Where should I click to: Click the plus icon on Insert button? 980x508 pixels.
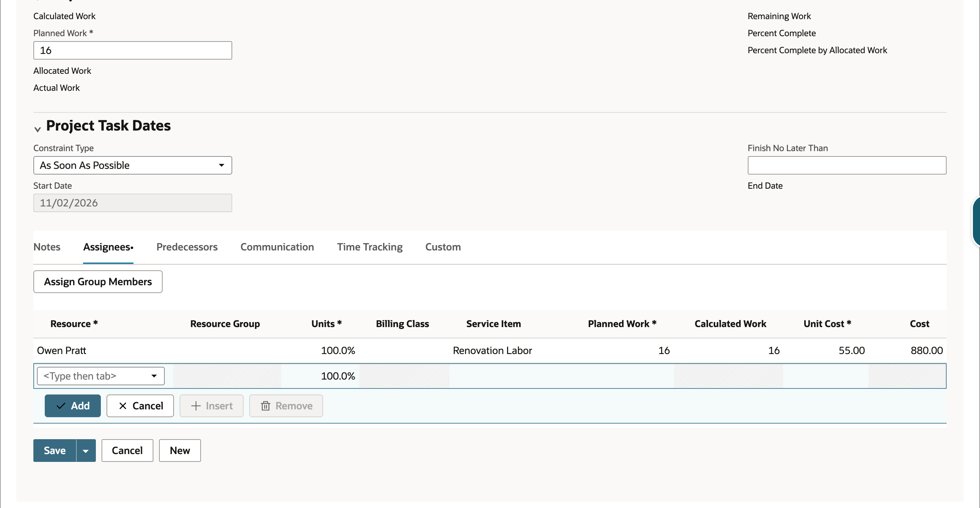(x=196, y=406)
